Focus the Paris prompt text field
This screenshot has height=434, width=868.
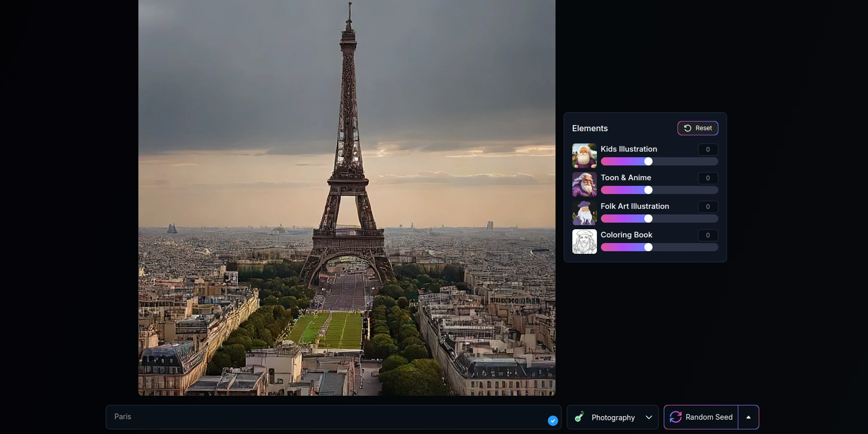(327, 417)
